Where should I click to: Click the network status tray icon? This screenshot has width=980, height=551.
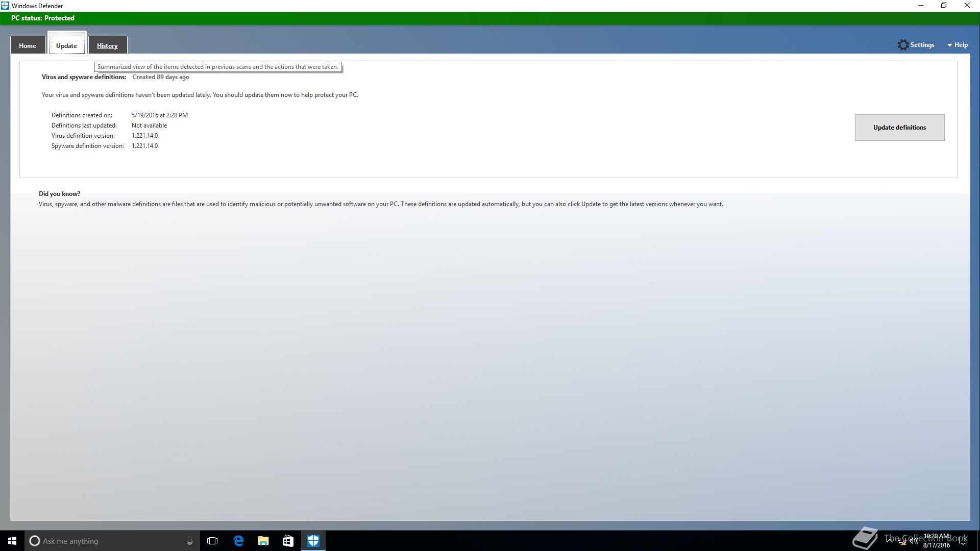click(902, 541)
